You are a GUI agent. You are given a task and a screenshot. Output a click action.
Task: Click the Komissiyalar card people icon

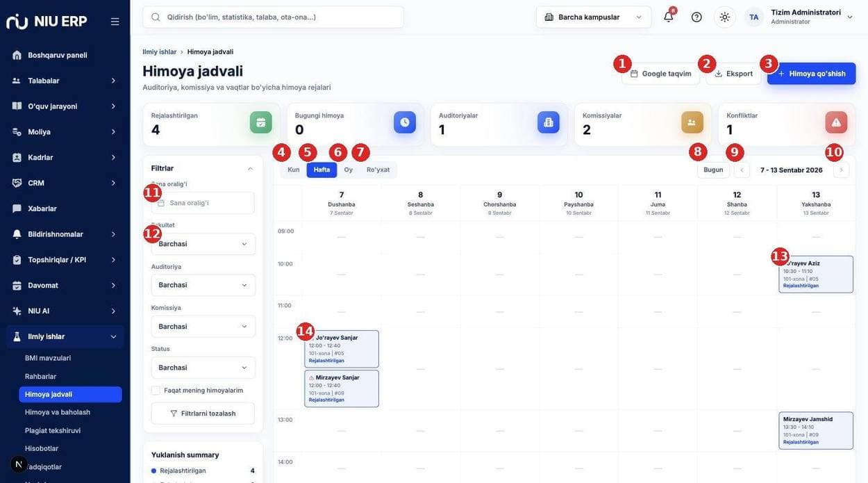[x=692, y=122]
